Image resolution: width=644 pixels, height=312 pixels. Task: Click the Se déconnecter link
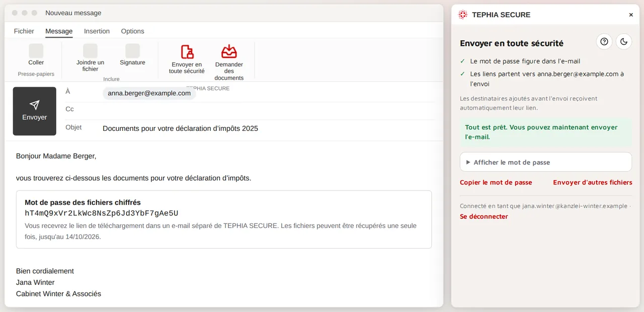pos(484,216)
